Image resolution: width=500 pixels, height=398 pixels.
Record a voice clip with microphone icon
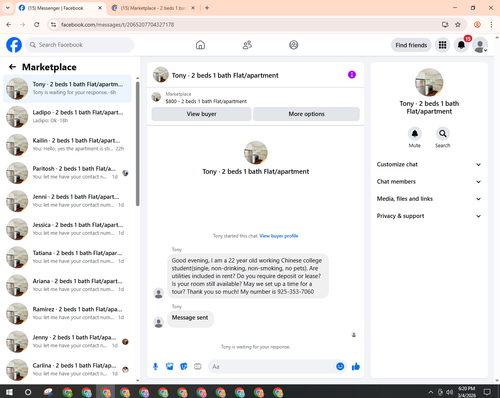coord(155,367)
